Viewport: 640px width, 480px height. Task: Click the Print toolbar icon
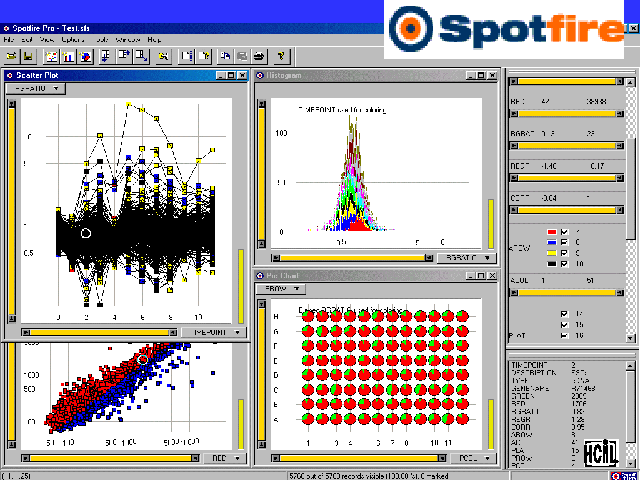pos(259,54)
